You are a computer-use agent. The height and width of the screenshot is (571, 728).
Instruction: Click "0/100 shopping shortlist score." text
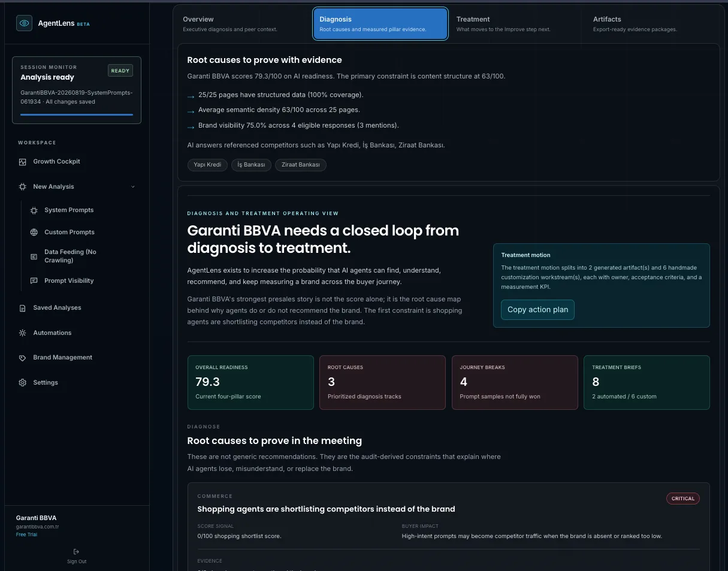(239, 536)
